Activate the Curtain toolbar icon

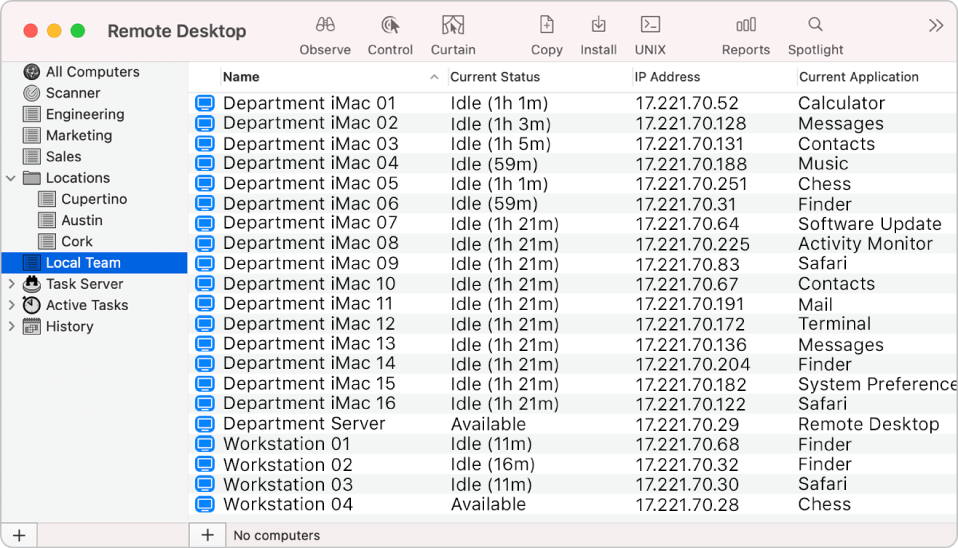click(x=453, y=25)
